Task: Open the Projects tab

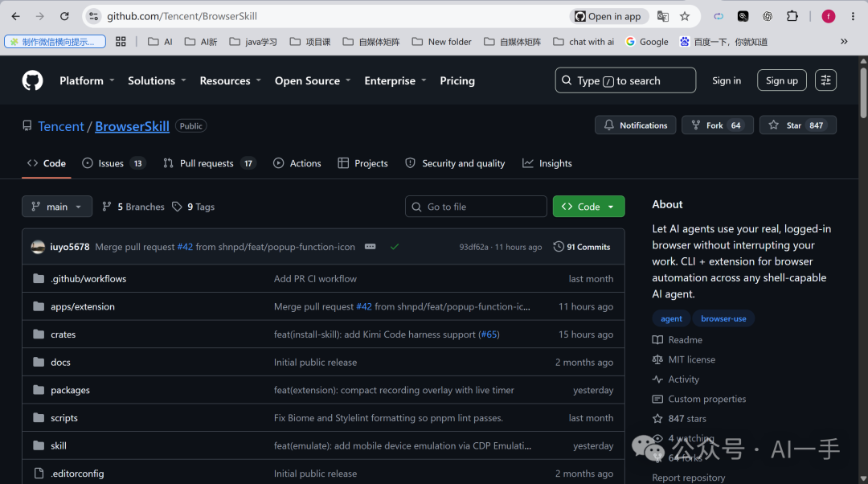Action: [363, 163]
